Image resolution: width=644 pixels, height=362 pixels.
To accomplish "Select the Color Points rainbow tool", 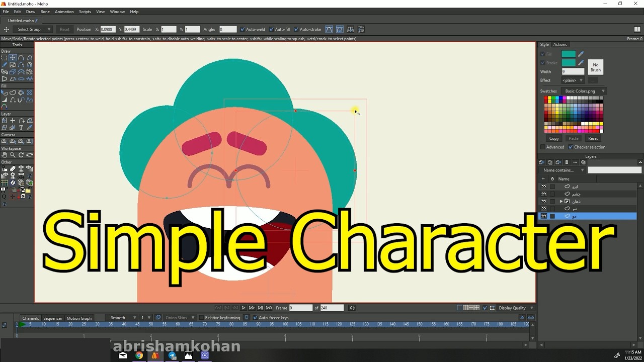I will pos(4,107).
